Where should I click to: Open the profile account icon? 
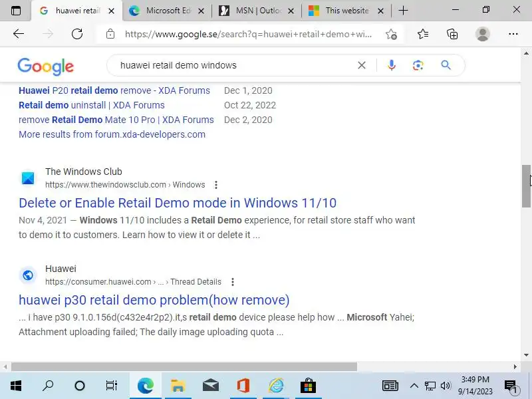click(483, 34)
